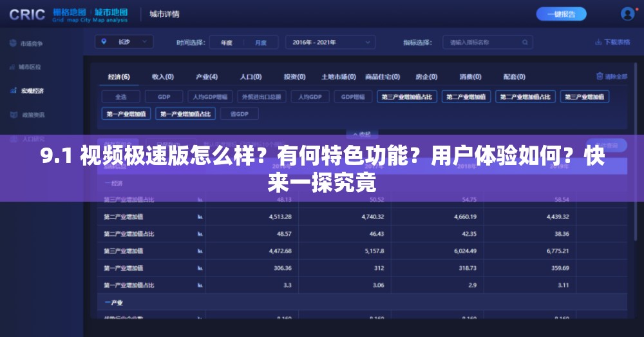Click the 一键报告 button
This screenshot has height=337, width=644.
tap(562, 14)
